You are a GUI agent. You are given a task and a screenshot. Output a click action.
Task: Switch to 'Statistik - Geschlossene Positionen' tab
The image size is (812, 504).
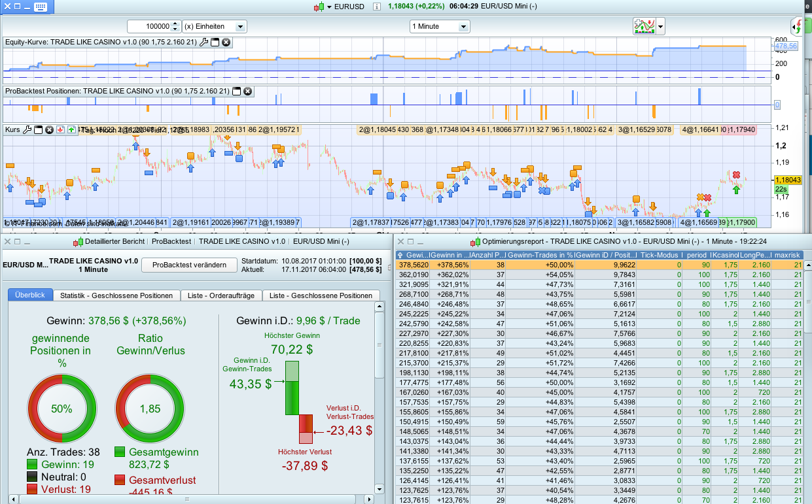pyautogui.click(x=116, y=295)
